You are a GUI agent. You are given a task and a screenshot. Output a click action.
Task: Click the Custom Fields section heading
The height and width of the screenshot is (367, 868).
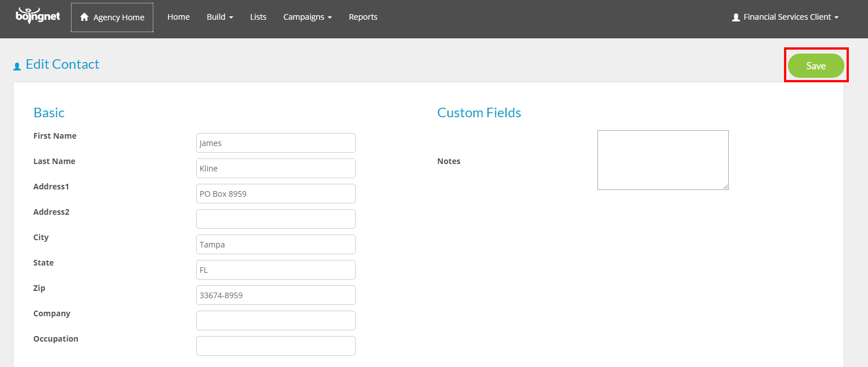coord(479,112)
